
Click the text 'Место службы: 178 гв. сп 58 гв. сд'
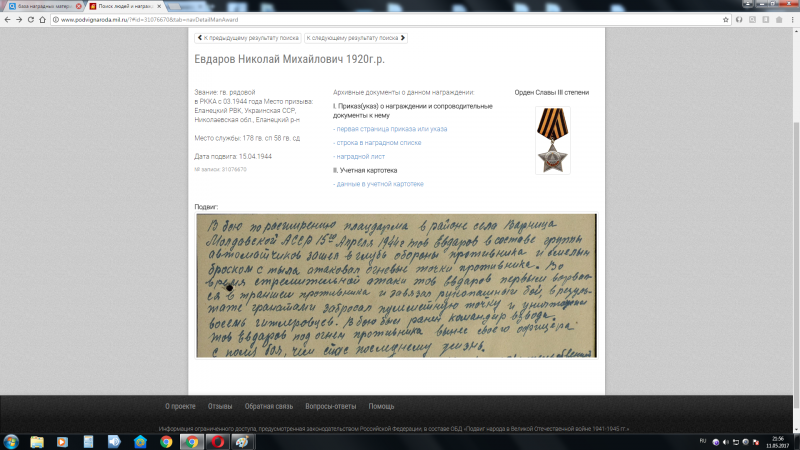(247, 138)
